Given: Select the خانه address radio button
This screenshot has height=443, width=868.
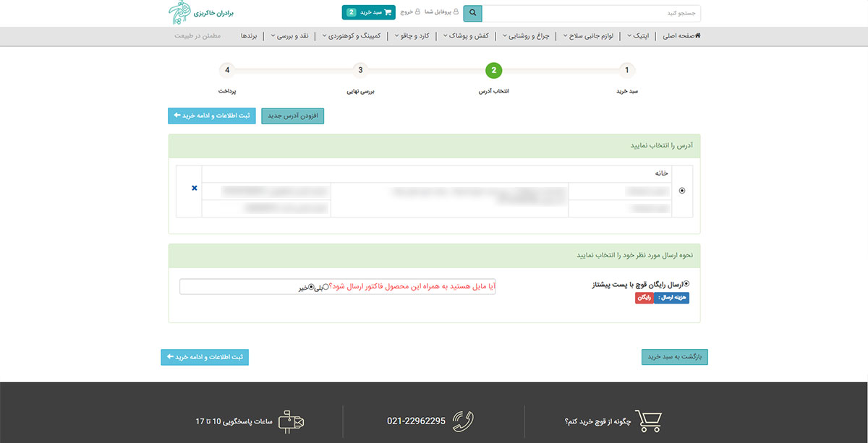Looking at the screenshot, I should click(x=682, y=191).
